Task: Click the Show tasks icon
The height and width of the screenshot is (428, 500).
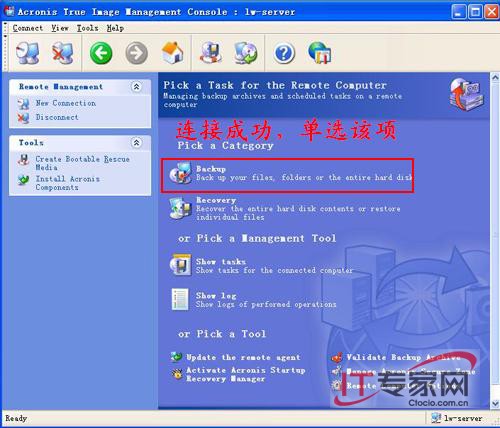Action: 180,265
